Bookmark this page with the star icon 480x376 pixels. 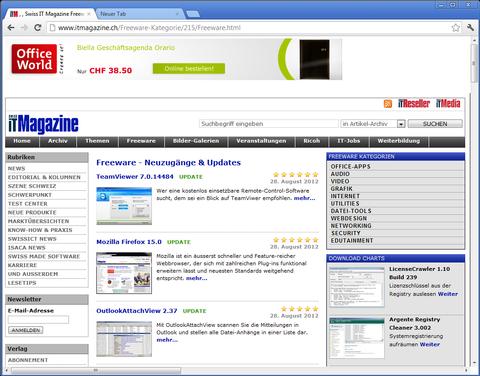coord(456,28)
